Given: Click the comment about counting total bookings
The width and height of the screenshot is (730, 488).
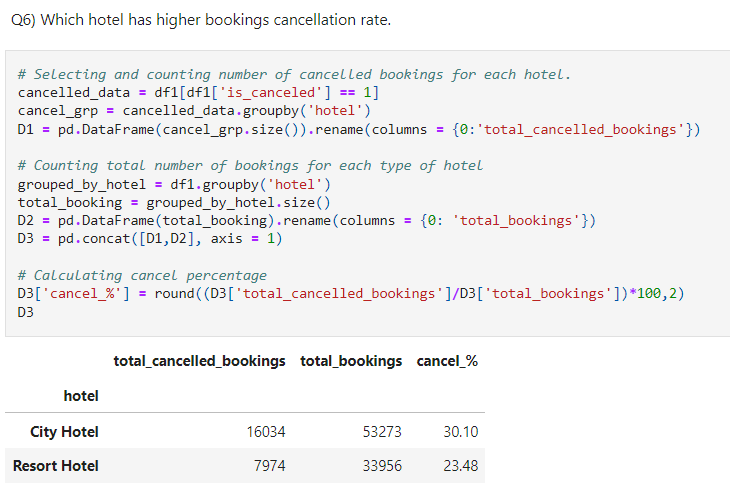Looking at the screenshot, I should [250, 165].
